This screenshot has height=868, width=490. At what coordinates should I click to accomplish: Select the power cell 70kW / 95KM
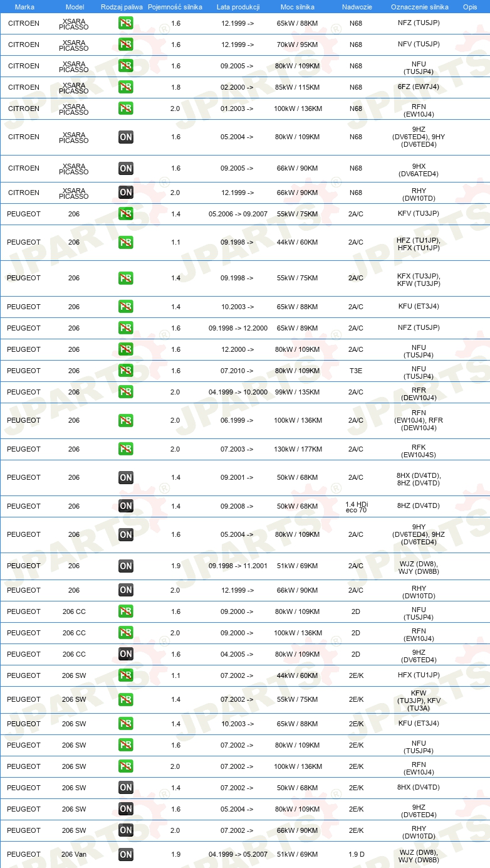[298, 45]
